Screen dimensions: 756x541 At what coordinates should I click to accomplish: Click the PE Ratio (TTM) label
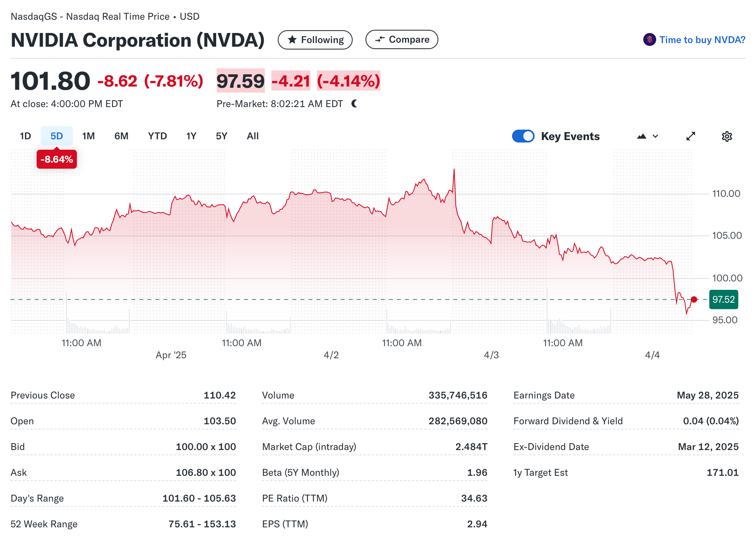pyautogui.click(x=295, y=498)
